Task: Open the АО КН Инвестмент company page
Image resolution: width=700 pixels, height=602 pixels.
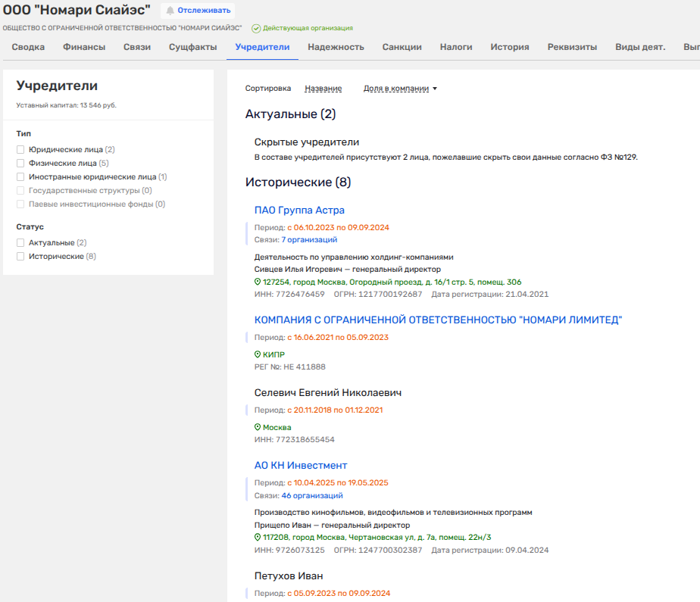Action: pos(301,466)
